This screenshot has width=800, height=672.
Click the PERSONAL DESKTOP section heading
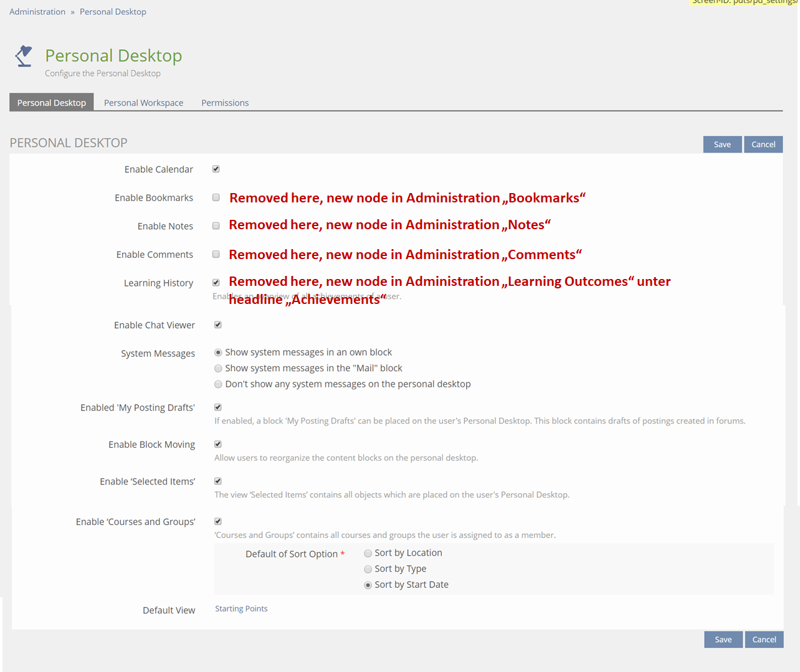(x=69, y=143)
